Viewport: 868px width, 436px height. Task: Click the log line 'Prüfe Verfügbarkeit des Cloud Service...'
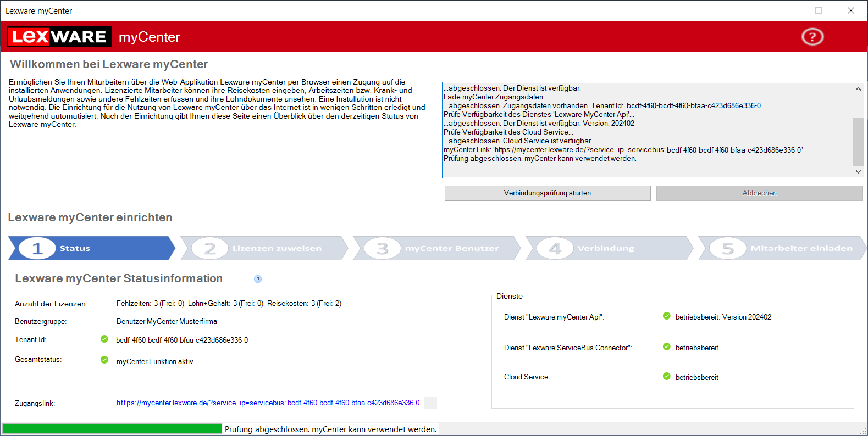coord(508,132)
